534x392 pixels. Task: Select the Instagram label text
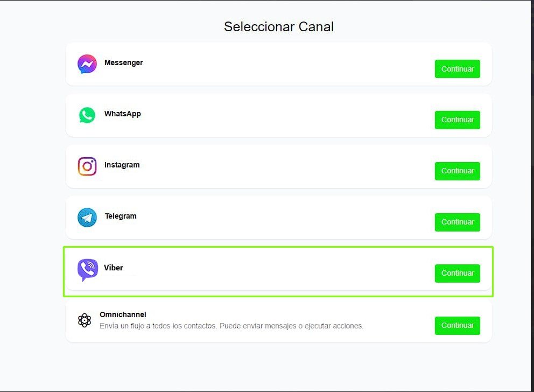coord(122,165)
